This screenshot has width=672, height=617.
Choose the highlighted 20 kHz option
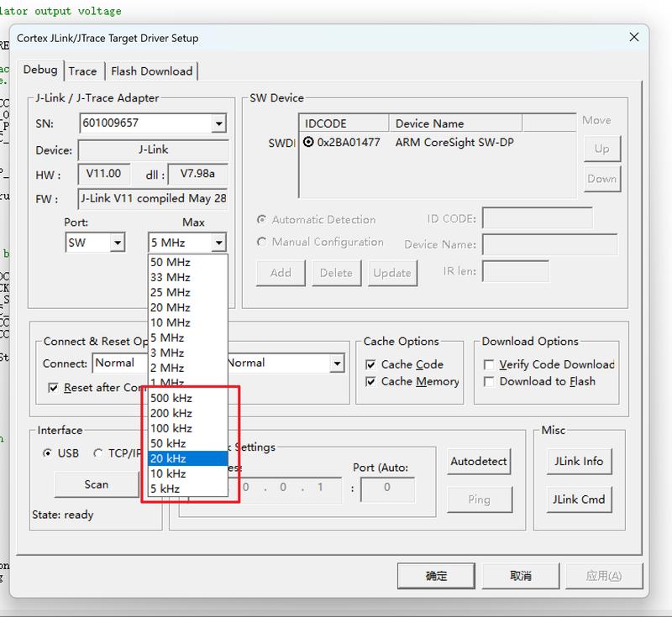pyautogui.click(x=187, y=458)
